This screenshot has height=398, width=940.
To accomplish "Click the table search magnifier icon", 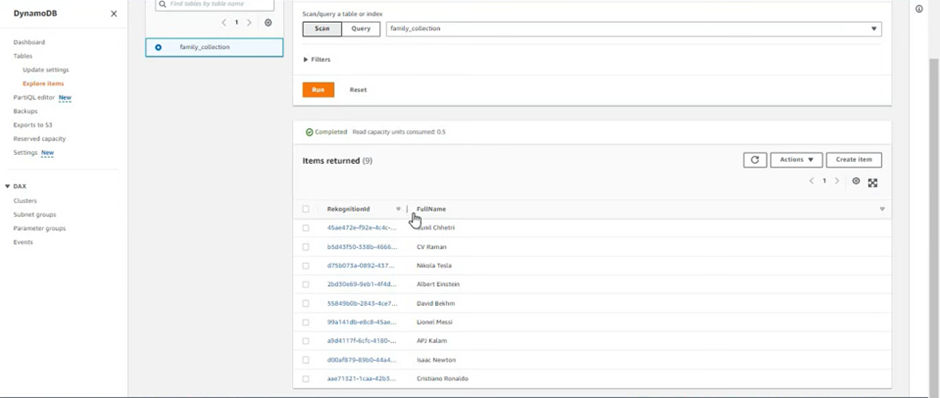I will 162,4.
